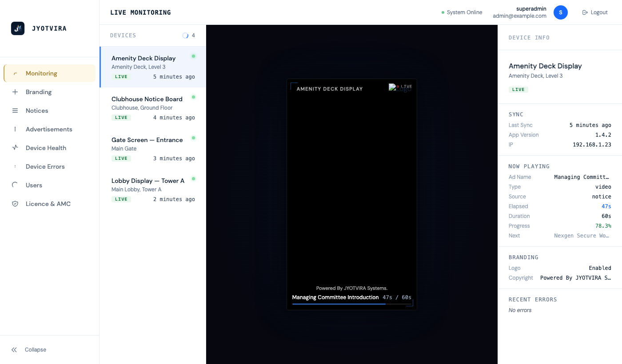Click the Gate Screen green status dot
Image resolution: width=622 pixels, height=364 pixels.
[193, 138]
